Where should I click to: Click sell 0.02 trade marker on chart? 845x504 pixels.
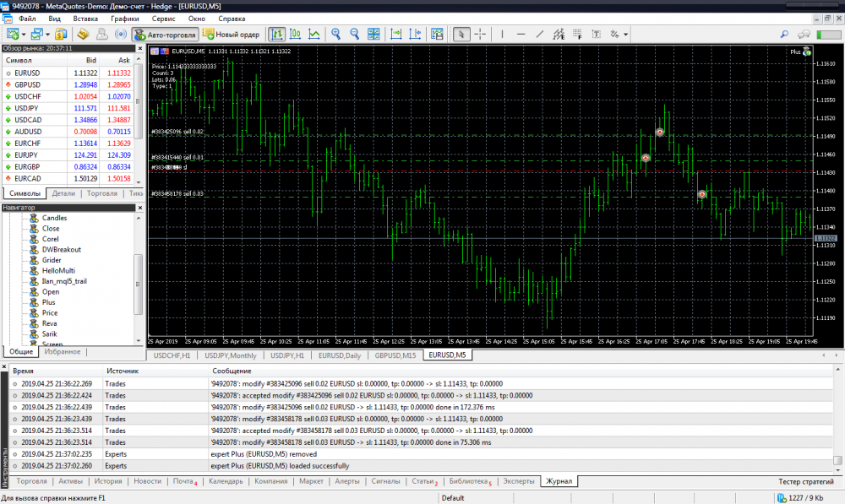pos(660,132)
